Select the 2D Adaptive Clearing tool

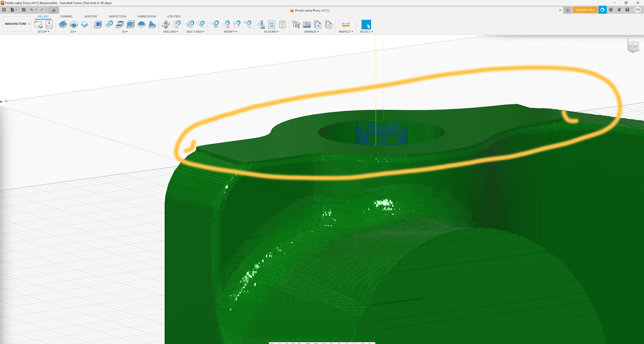[63, 24]
